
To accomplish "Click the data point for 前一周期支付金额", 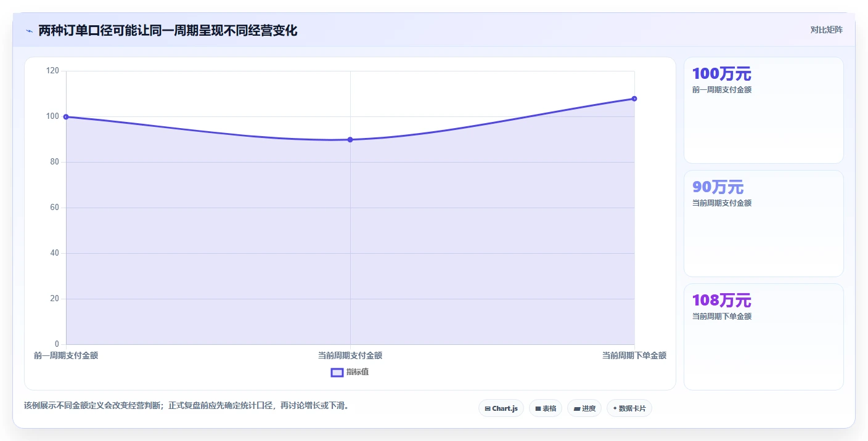I will click(66, 117).
